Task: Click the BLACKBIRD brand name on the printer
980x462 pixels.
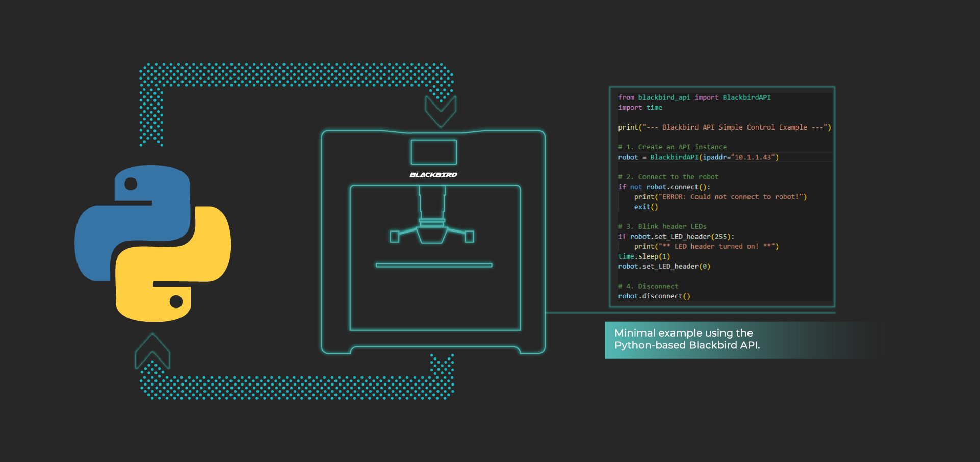Action: pos(433,175)
